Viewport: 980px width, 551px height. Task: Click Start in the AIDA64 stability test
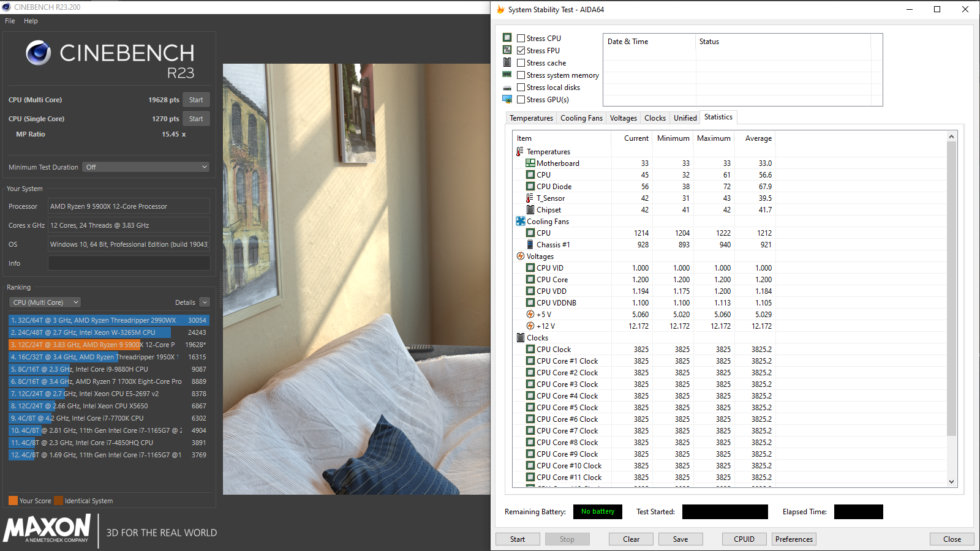pyautogui.click(x=518, y=539)
